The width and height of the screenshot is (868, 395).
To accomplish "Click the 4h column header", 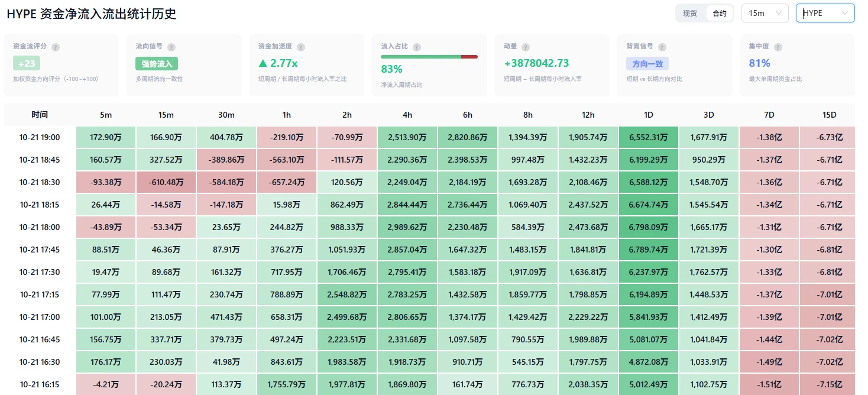I will point(407,115).
